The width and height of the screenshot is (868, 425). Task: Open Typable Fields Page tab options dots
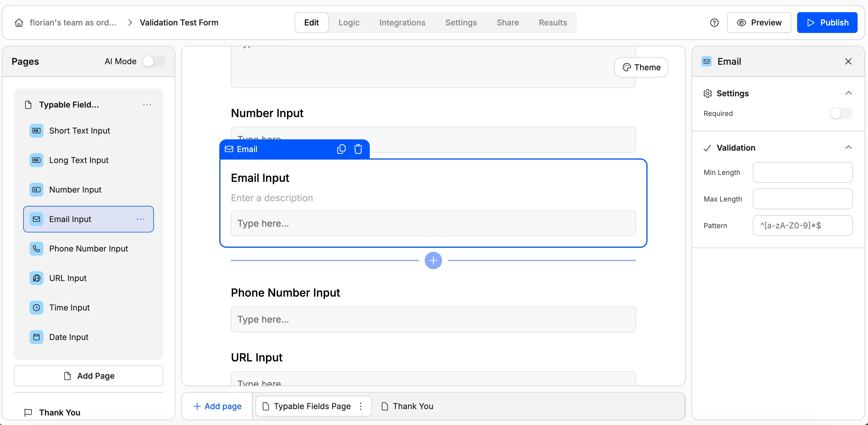click(361, 406)
